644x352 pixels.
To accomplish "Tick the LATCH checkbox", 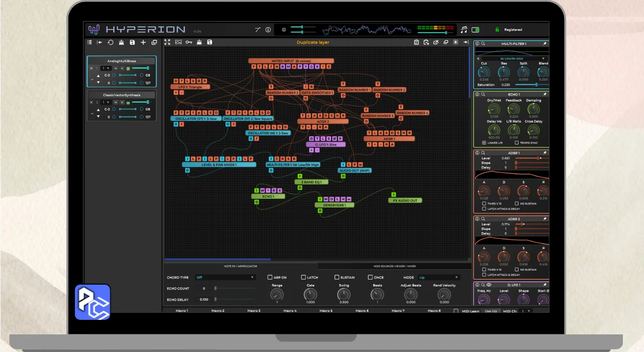I will [x=303, y=277].
